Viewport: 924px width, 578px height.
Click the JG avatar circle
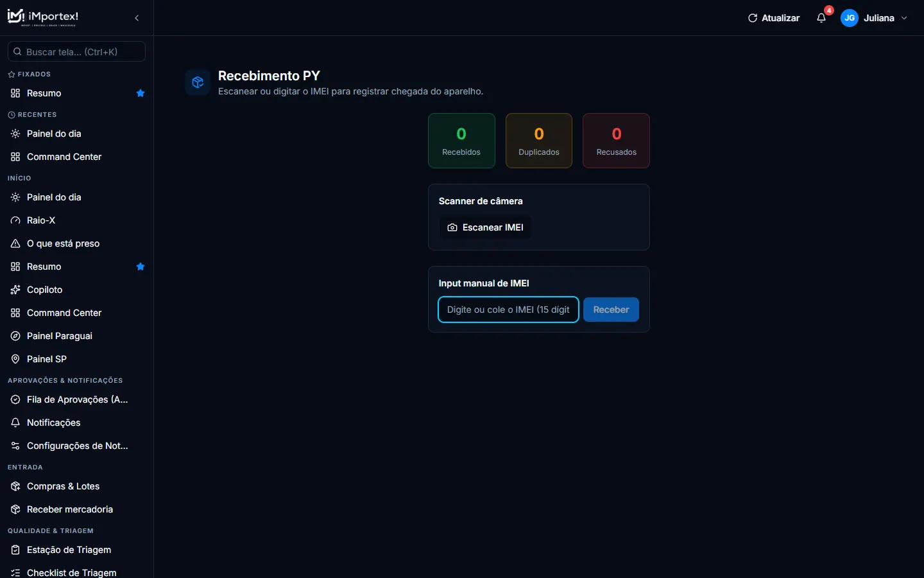tap(850, 18)
